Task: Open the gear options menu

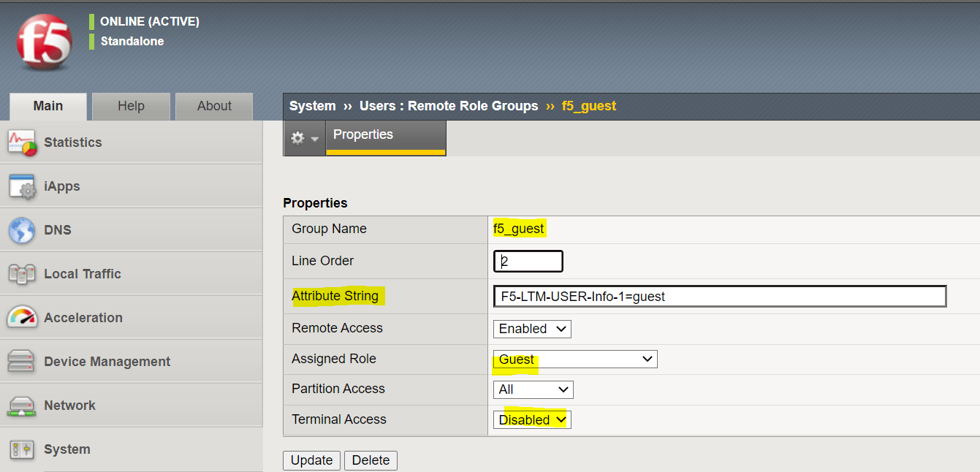Action: pos(304,137)
